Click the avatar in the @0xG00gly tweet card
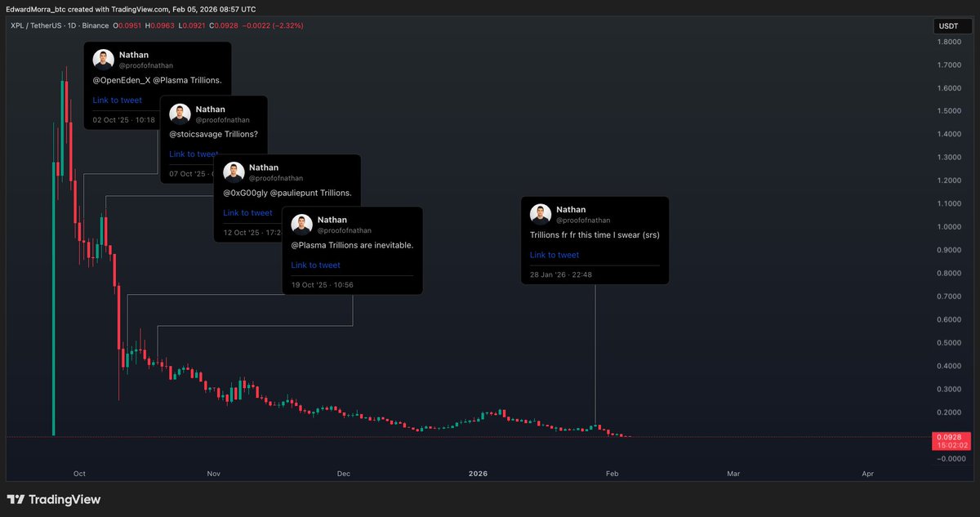This screenshot has height=517, width=980. point(234,171)
